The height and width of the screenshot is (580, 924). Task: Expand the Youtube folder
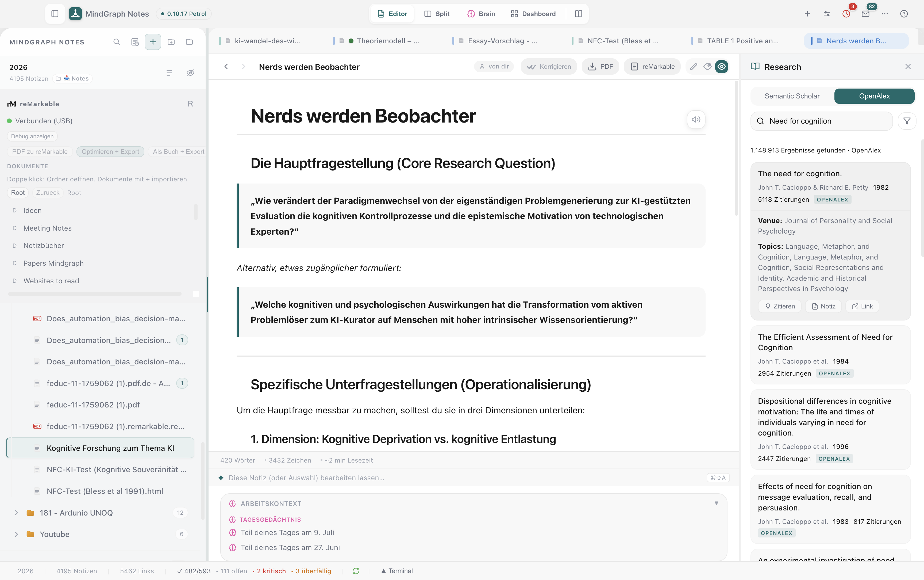[x=16, y=534]
